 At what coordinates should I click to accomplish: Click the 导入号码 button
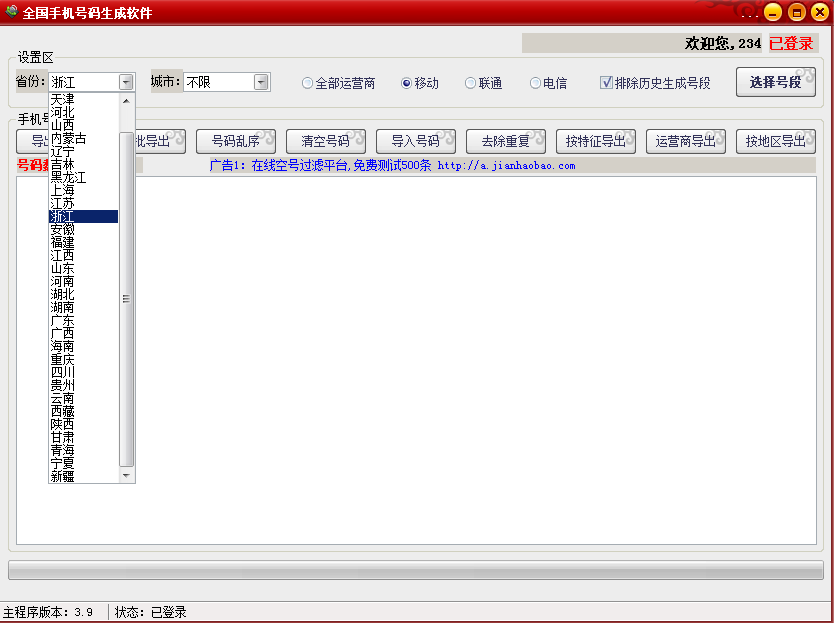click(x=415, y=141)
